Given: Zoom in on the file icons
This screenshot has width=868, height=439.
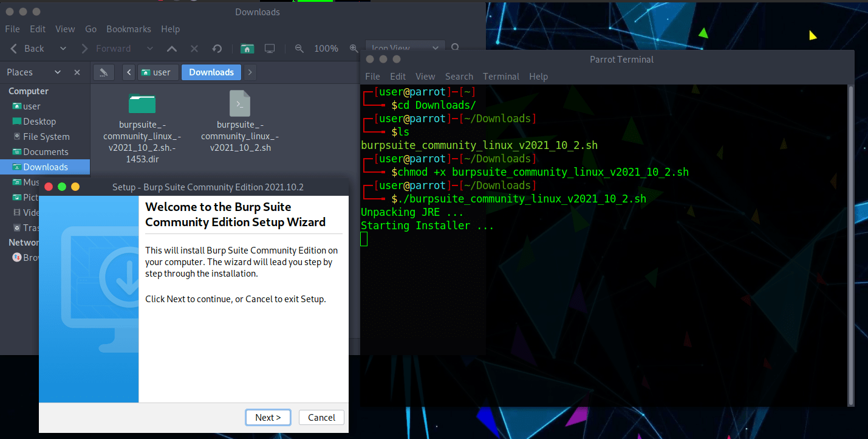Looking at the screenshot, I should pyautogui.click(x=354, y=49).
